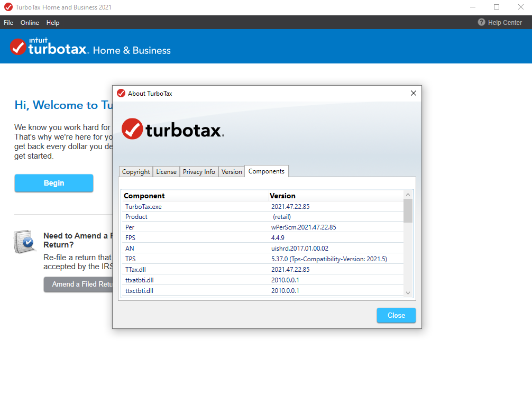Select the Per component row
532x395 pixels.
263,227
